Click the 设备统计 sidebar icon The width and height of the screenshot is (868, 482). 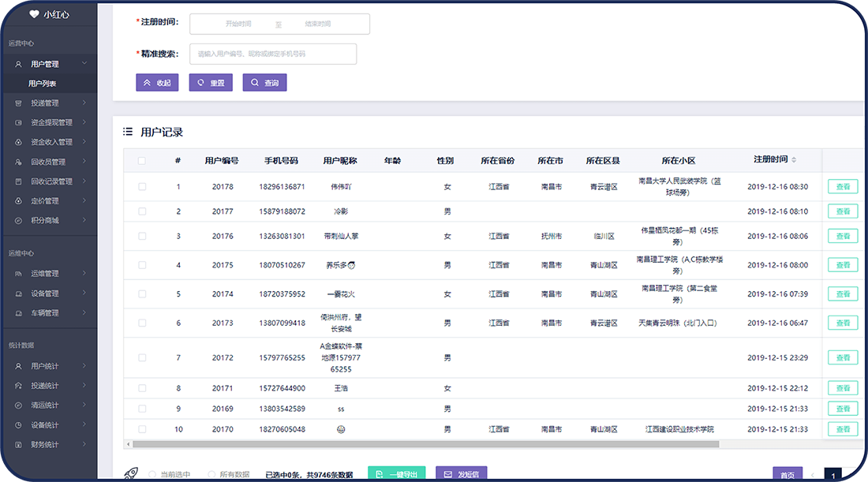coord(18,425)
